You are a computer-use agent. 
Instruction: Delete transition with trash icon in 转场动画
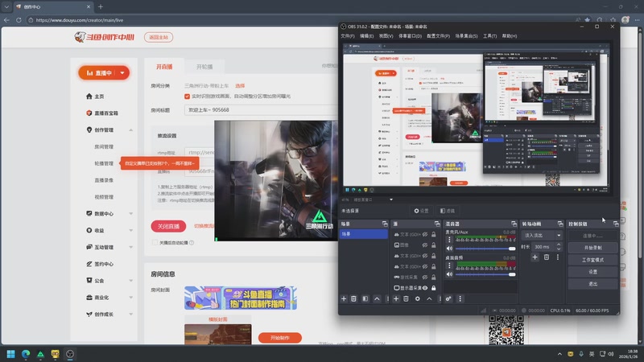[547, 257]
